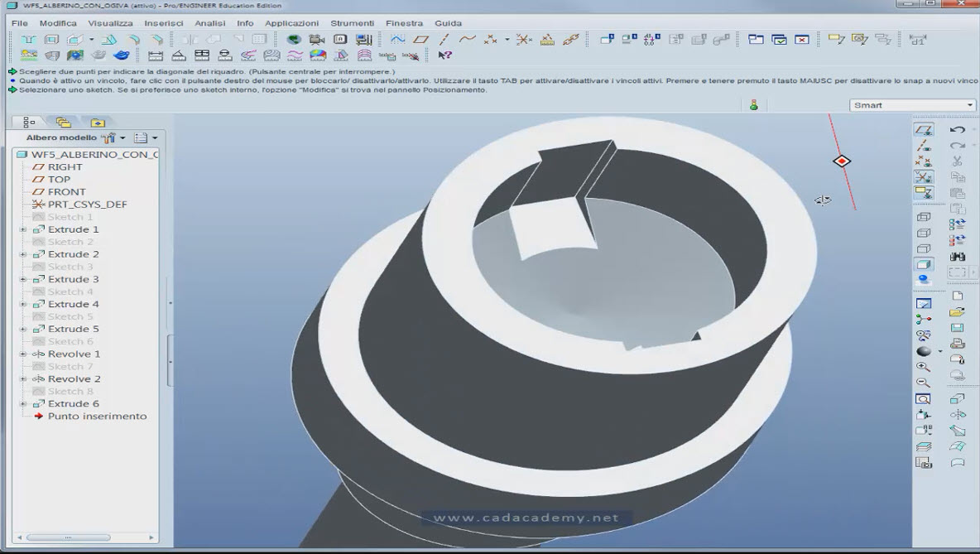
Task: Click the angle measurement icon
Action: coord(179,55)
